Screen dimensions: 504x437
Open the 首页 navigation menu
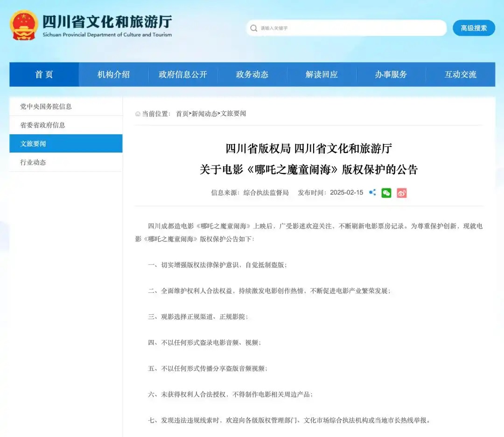coord(43,74)
